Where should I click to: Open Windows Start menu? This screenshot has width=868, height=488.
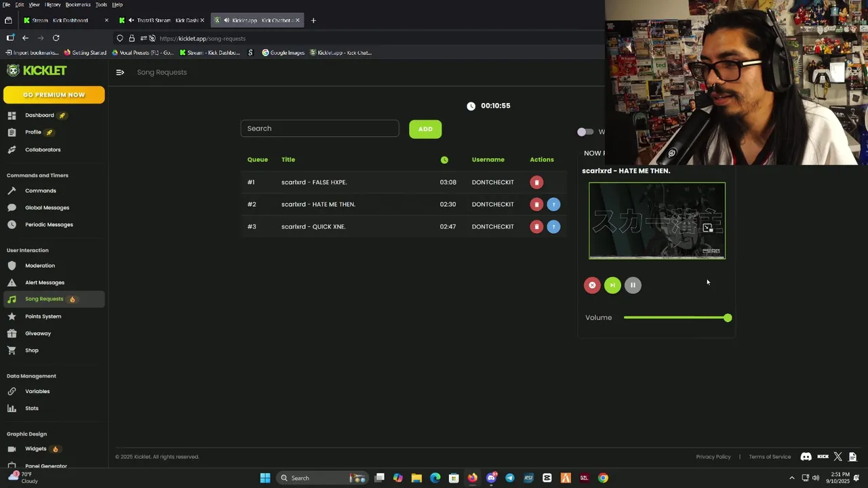coord(265,478)
